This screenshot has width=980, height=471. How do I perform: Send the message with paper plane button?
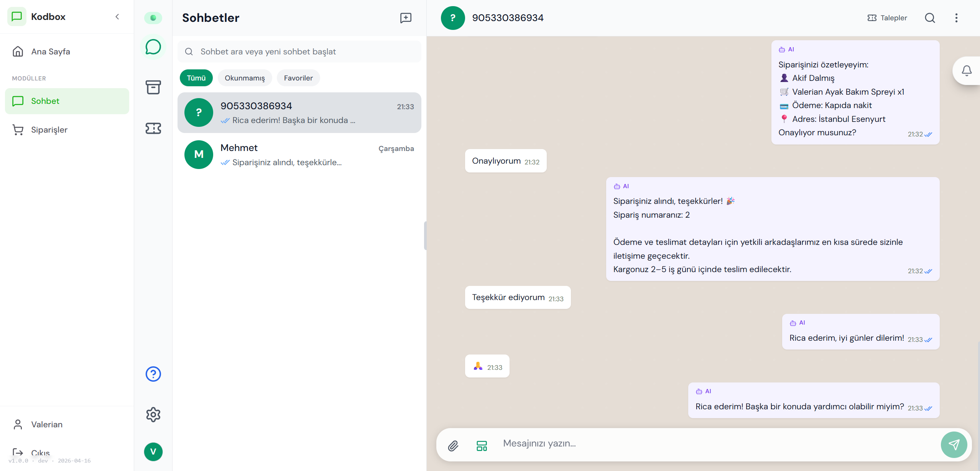954,445
